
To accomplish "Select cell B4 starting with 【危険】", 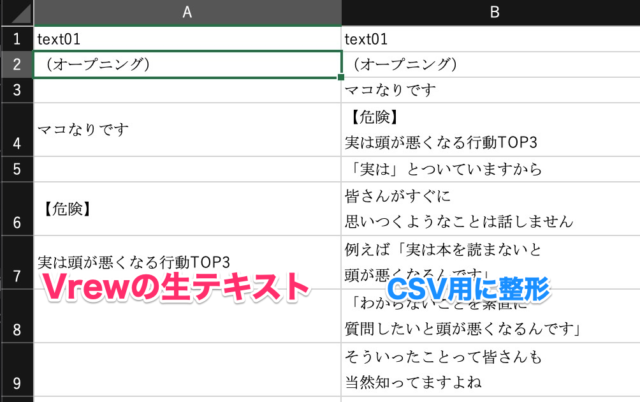I will [x=490, y=129].
